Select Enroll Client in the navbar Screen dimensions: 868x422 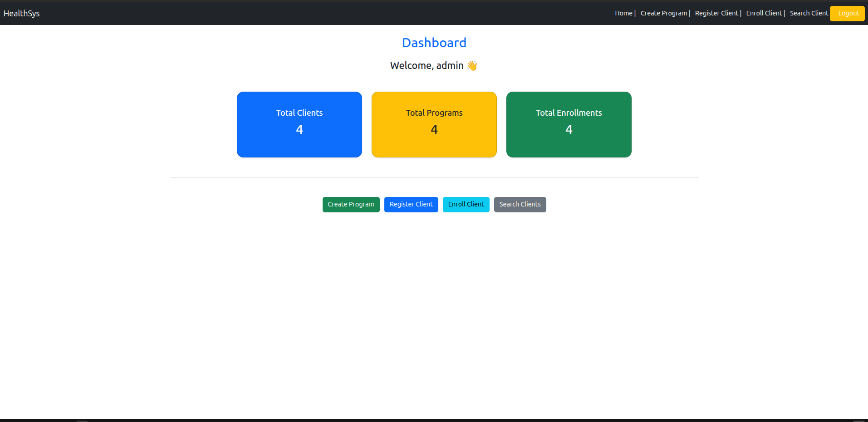point(764,13)
